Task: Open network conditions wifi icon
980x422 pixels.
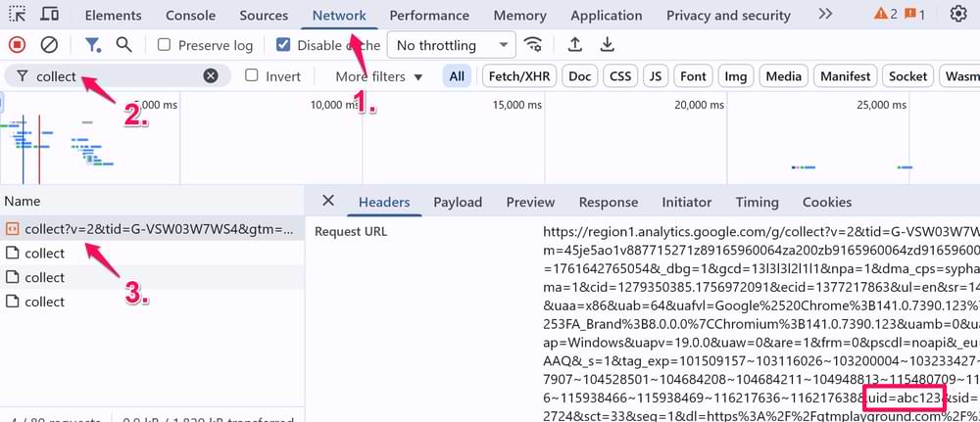Action: 533,45
